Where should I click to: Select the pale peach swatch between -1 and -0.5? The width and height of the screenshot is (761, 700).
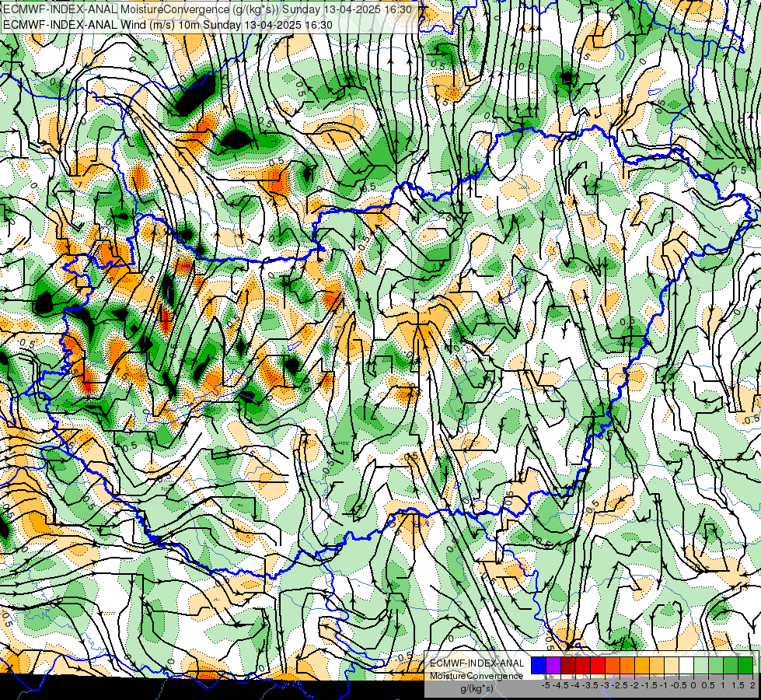click(x=672, y=666)
